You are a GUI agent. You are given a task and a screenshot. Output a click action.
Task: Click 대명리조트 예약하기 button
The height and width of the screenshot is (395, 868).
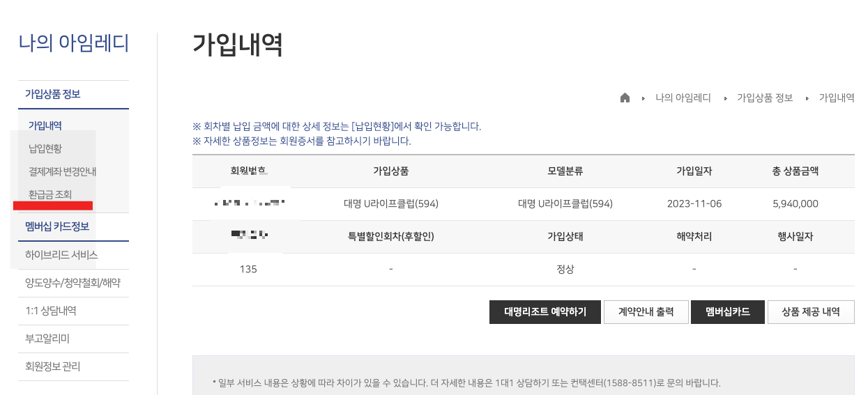pos(545,312)
